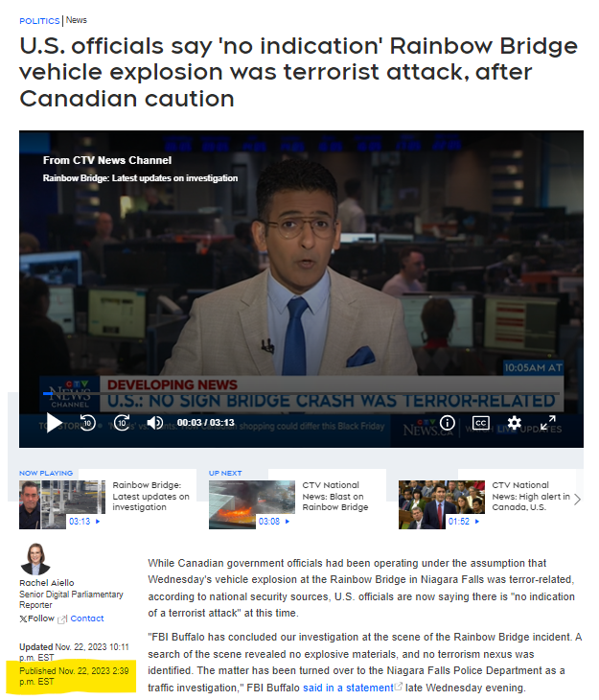This screenshot has width=599, height=700.
Task: Play the CTV News video
Action: tap(54, 422)
